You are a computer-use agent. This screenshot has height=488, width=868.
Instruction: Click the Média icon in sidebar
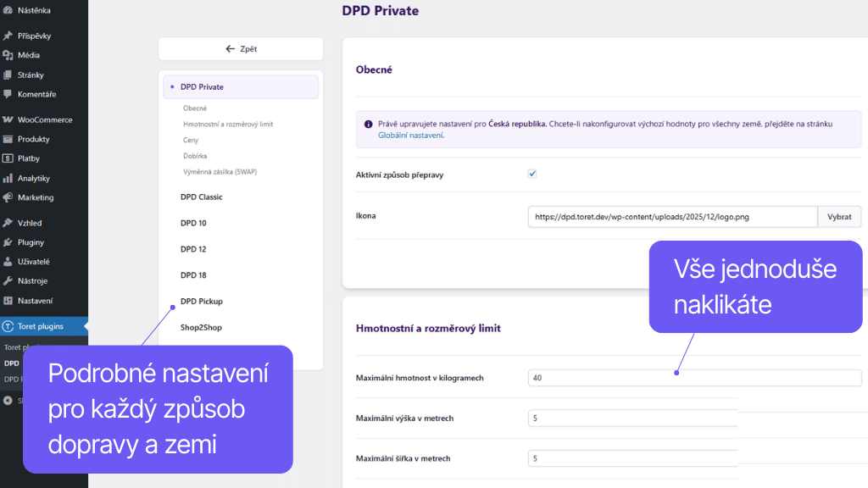(8, 55)
